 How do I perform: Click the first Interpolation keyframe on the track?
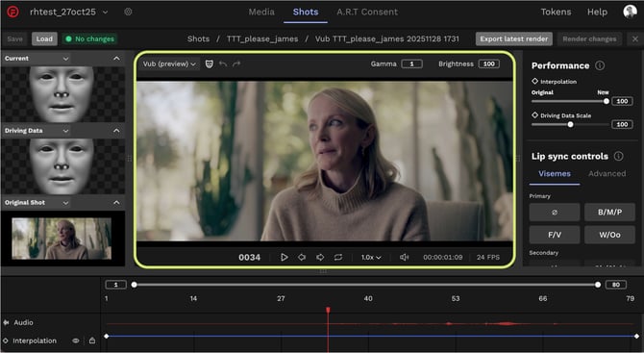[x=107, y=336]
